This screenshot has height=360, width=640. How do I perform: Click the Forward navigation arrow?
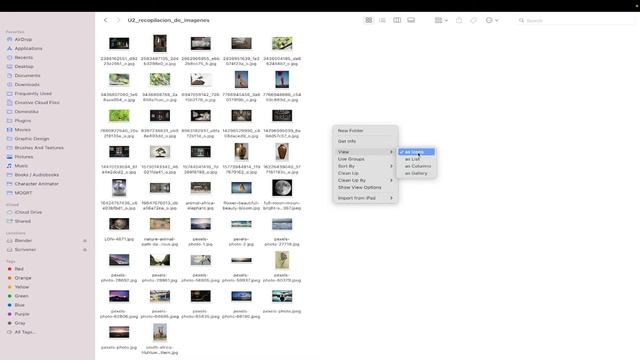point(118,20)
